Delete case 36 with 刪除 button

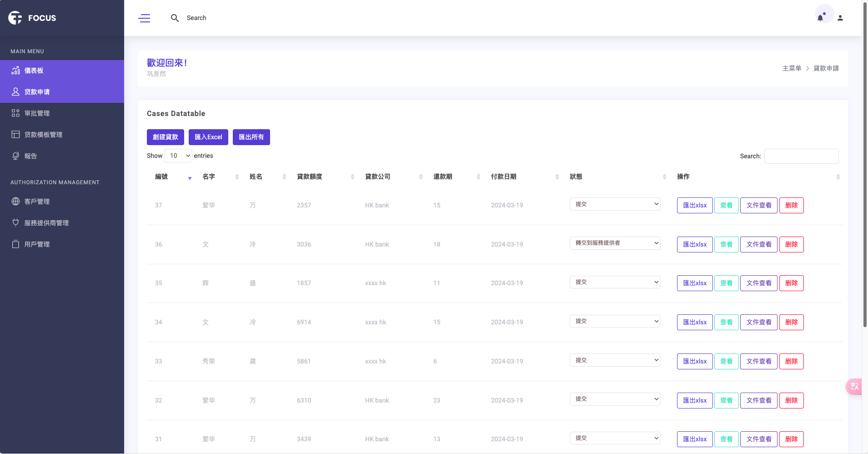792,244
